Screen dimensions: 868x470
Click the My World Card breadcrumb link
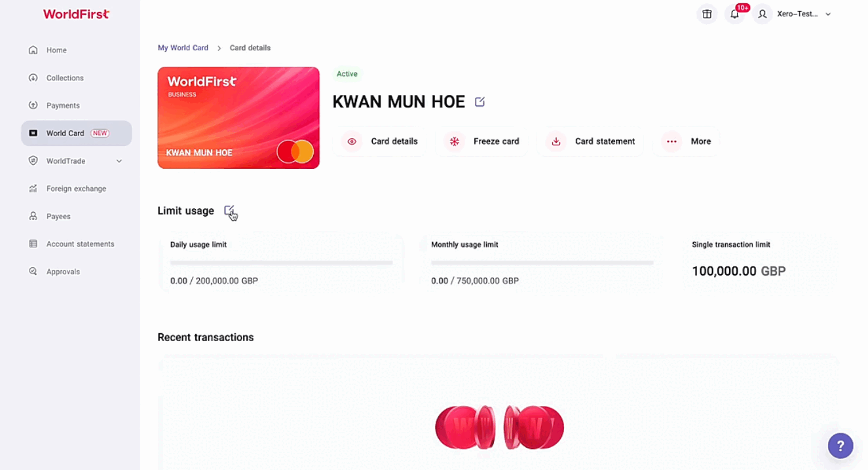click(x=183, y=48)
